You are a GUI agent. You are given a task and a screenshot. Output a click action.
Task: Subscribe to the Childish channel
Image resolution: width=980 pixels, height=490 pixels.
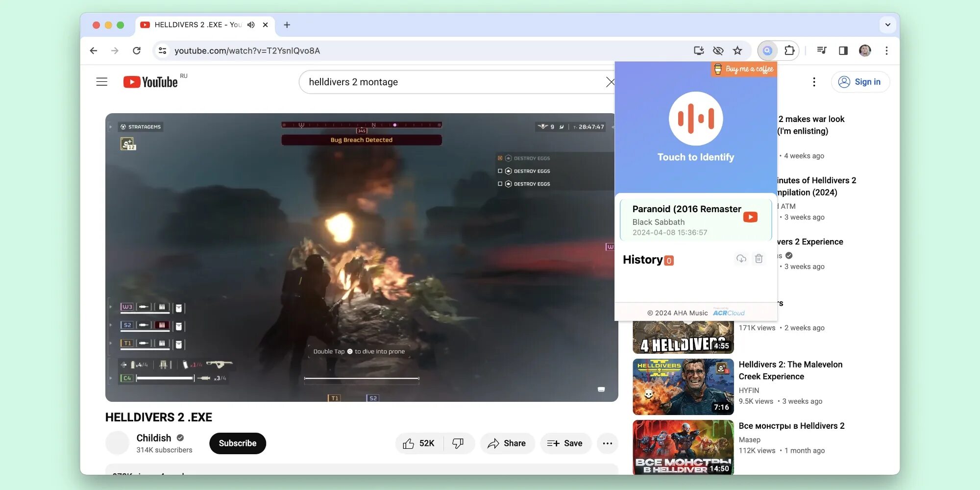tap(238, 443)
